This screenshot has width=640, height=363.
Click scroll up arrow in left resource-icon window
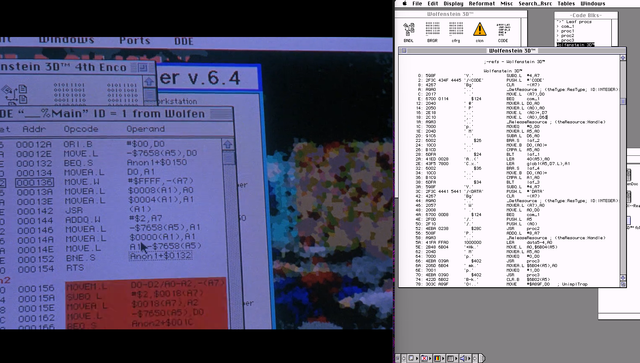(x=149, y=81)
